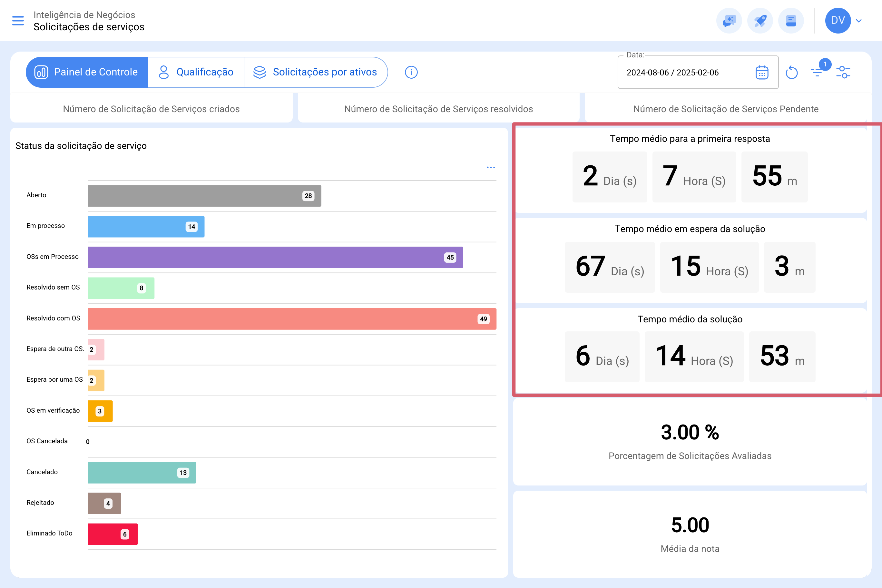Image resolution: width=882 pixels, height=588 pixels.
Task: Click the gray Aberto bar
Action: click(x=204, y=196)
